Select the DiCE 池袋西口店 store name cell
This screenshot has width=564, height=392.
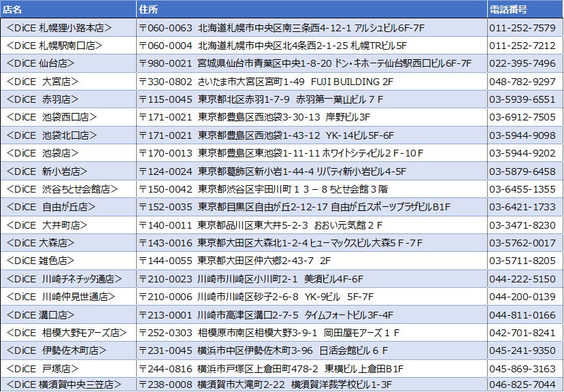pos(68,117)
